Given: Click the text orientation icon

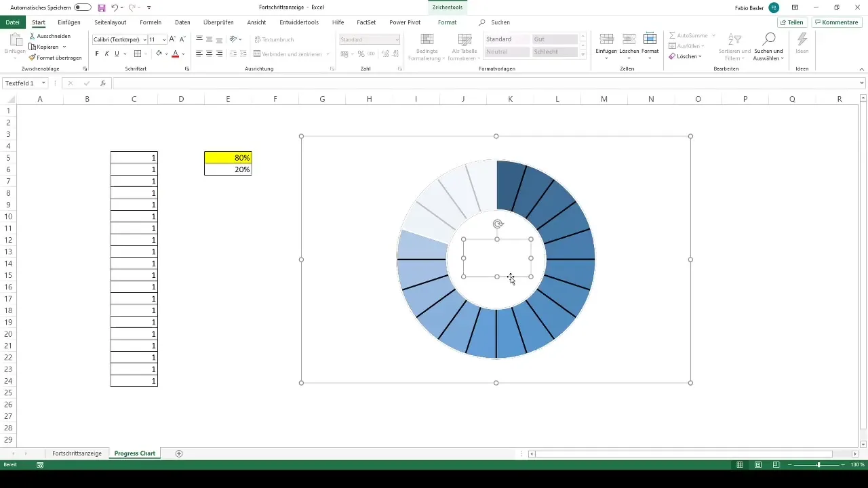Looking at the screenshot, I should (x=234, y=39).
